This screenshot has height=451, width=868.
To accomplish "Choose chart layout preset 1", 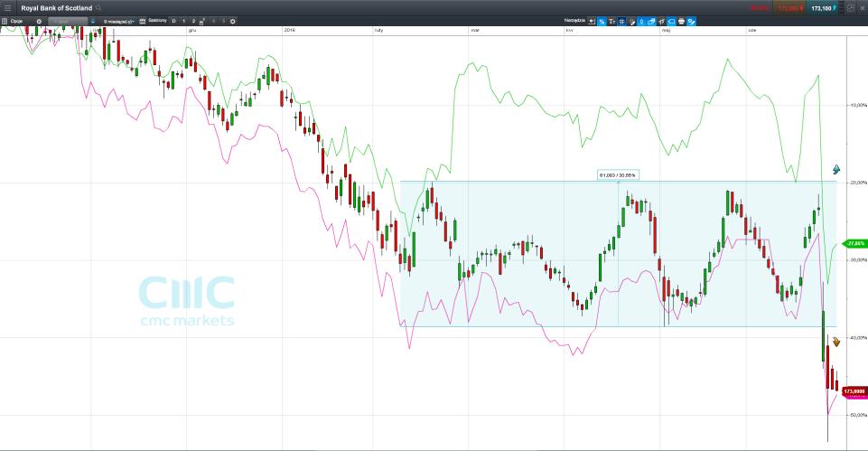I will pos(183,21).
